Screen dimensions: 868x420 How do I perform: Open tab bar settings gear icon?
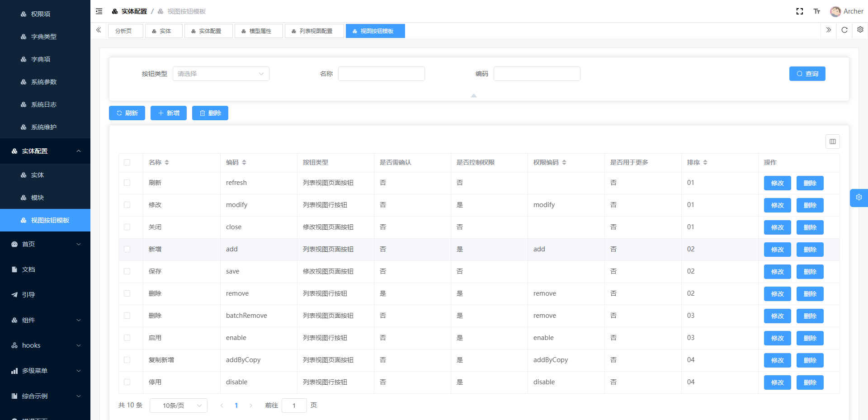(860, 30)
